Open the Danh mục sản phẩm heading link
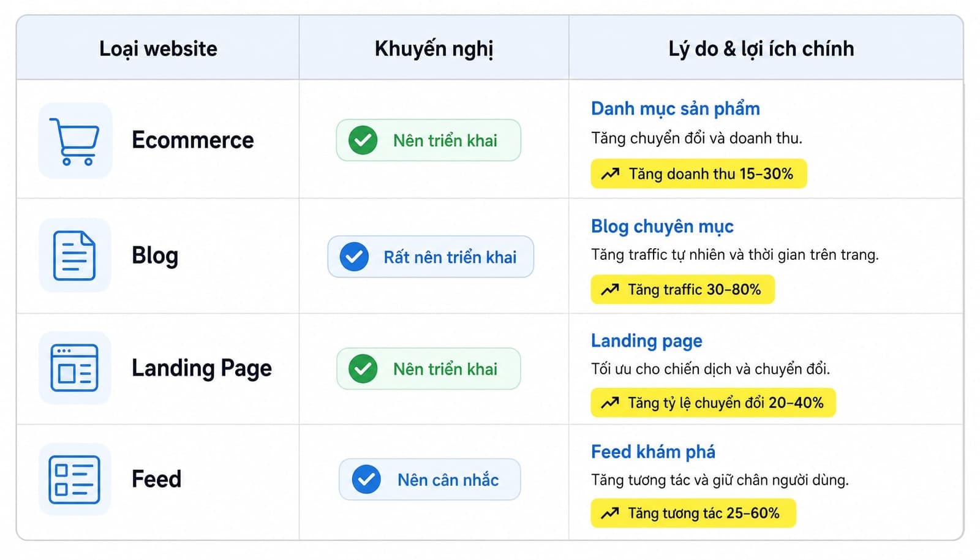Image resolution: width=980 pixels, height=560 pixels. (x=676, y=109)
